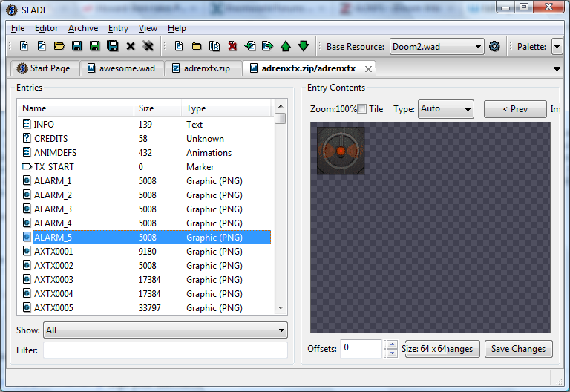The image size is (570, 392).
Task: Click the Offsets input field
Action: pyautogui.click(x=361, y=349)
